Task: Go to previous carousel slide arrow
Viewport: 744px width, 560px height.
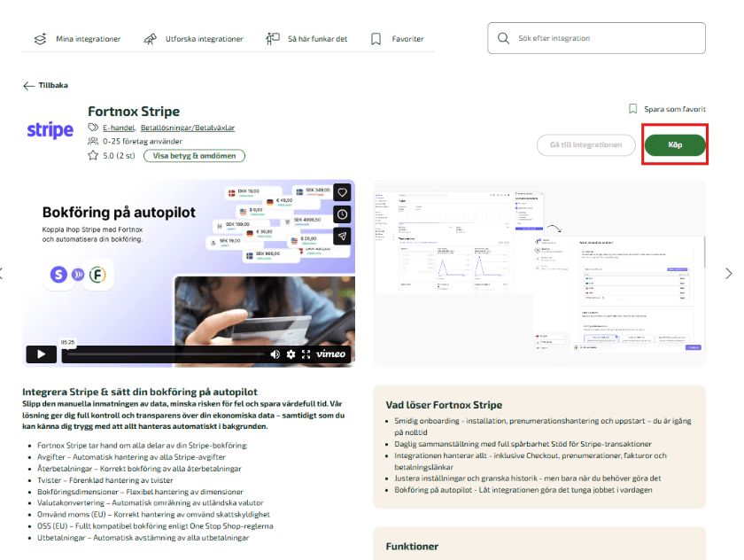Action: 3,273
